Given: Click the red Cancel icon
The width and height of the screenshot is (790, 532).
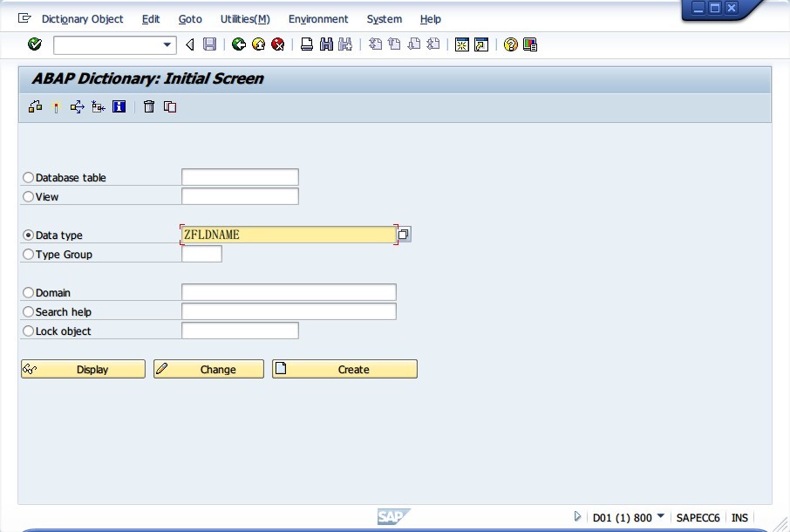Looking at the screenshot, I should tap(277, 44).
